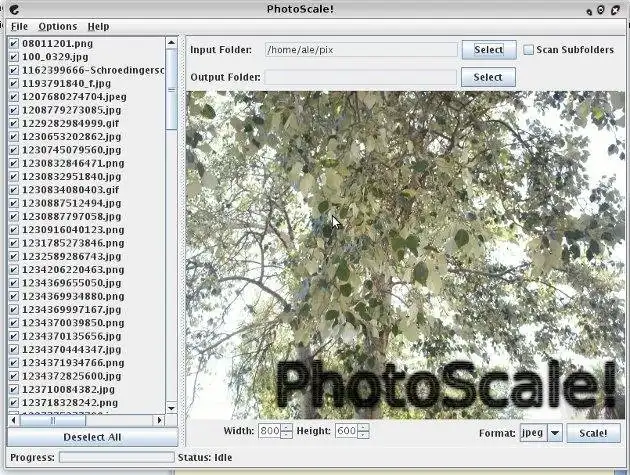Click file list scroll up arrow
The height and width of the screenshot is (475, 630).
172,43
